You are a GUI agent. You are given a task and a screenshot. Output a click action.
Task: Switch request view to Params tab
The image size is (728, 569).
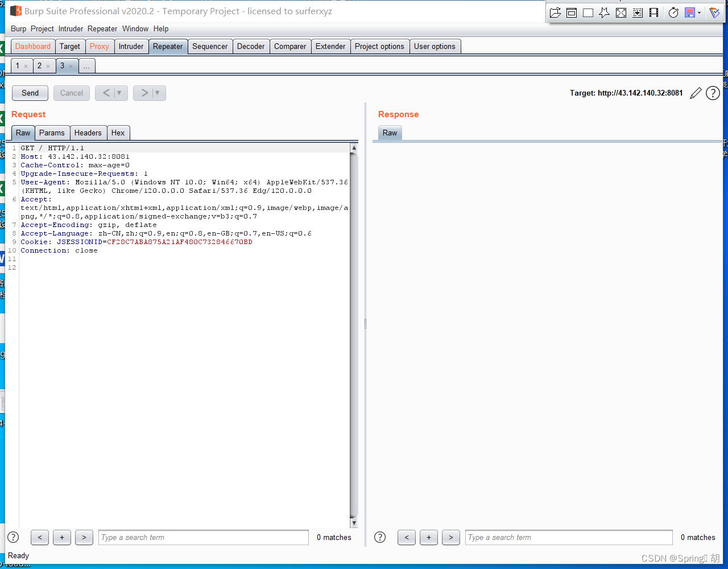(52, 133)
